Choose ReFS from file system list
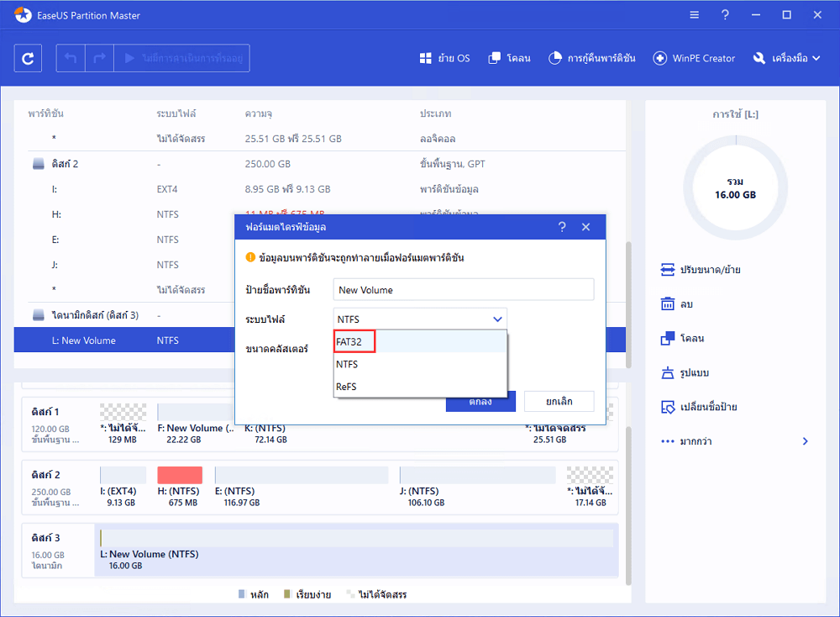This screenshot has width=840, height=617. [420, 387]
